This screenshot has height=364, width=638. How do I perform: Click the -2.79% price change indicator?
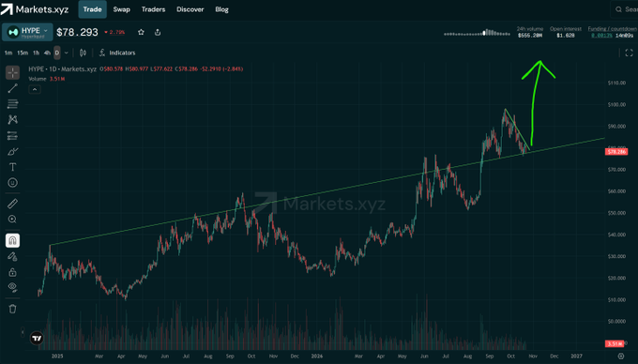coord(114,32)
